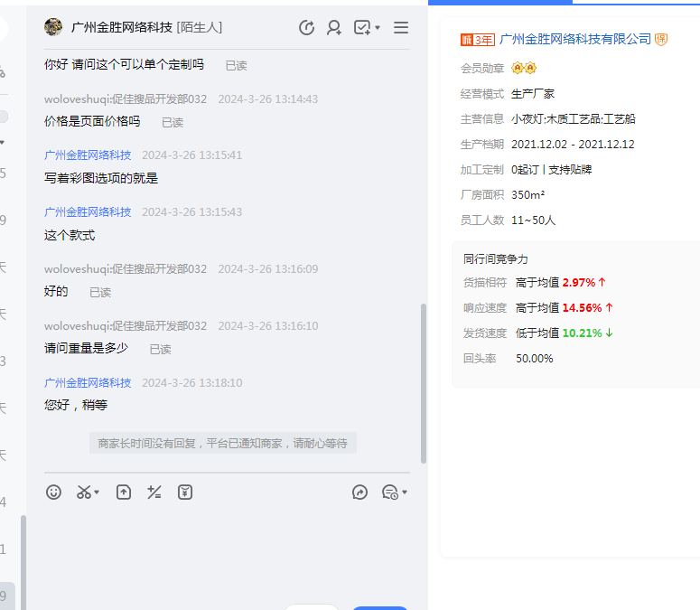This screenshot has width=700, height=610.
Task: Click the member medal badges
Action: (524, 68)
